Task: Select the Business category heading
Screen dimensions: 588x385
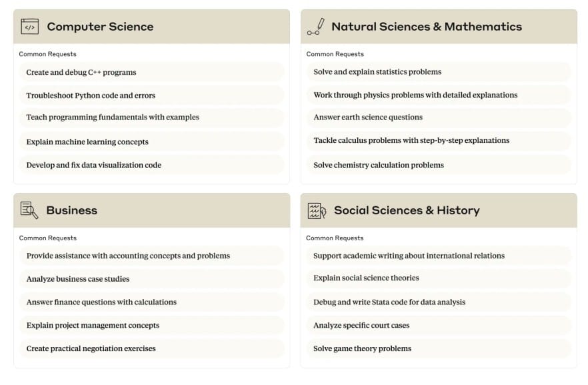Action: (71, 210)
